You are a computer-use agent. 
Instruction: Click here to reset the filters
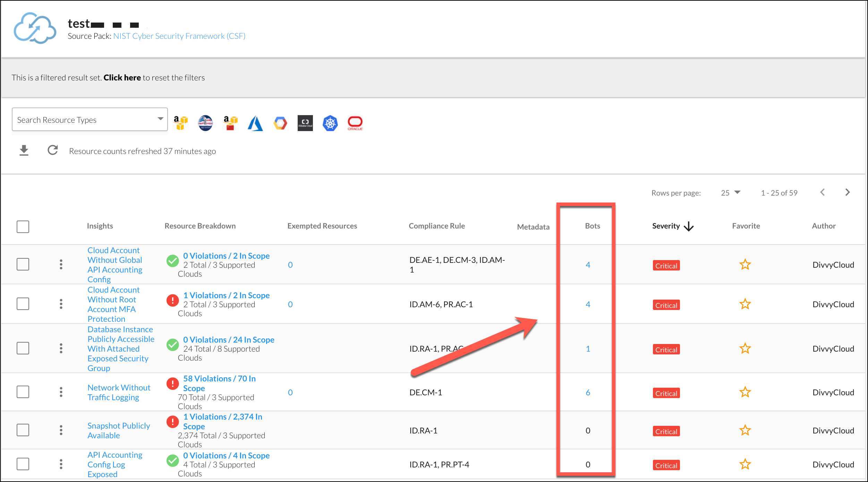point(122,78)
